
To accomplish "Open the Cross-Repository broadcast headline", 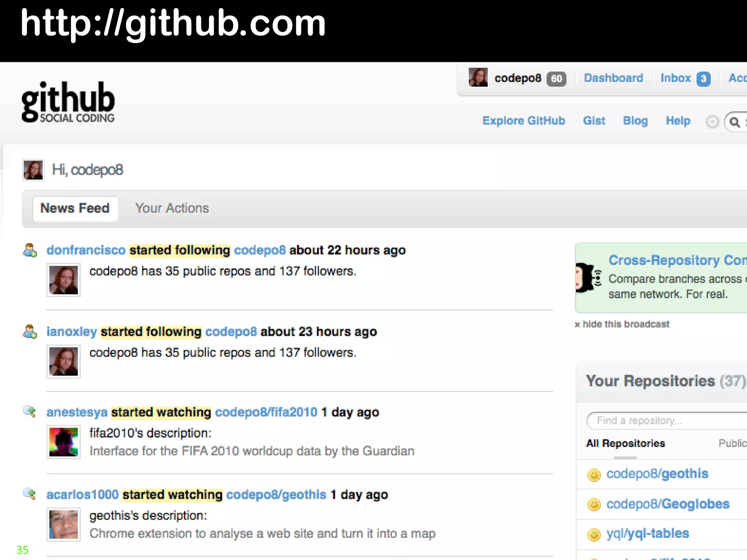I will (x=678, y=260).
